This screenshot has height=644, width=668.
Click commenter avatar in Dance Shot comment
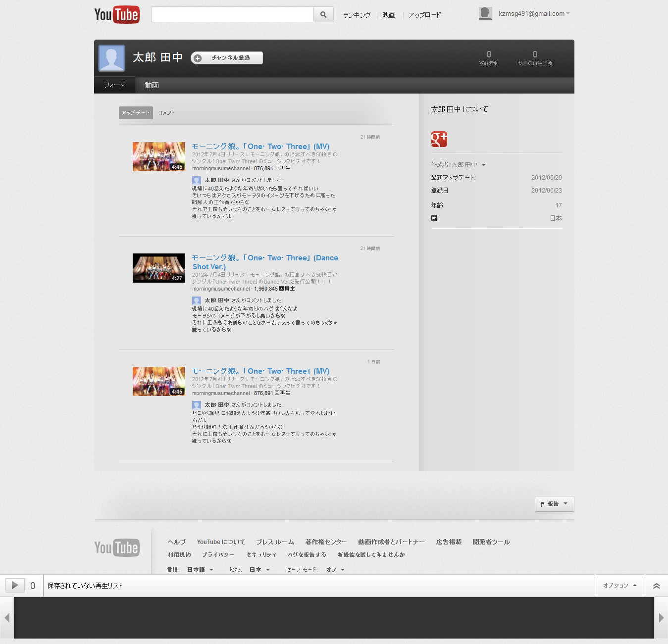tap(197, 300)
